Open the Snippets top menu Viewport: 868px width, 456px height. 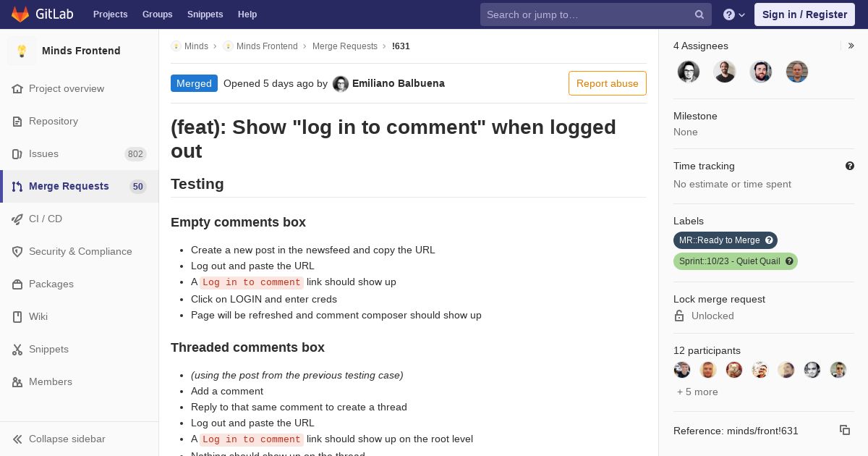coord(205,14)
